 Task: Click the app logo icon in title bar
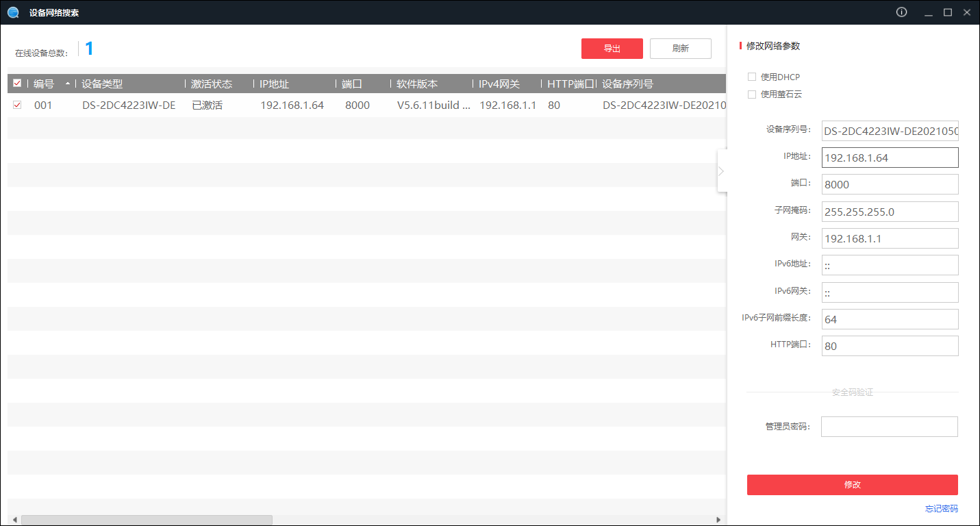click(13, 12)
